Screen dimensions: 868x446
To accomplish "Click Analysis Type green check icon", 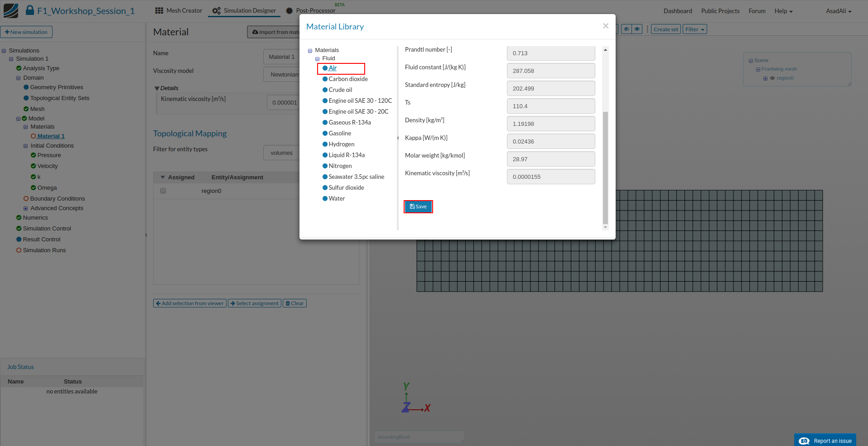I will tap(19, 68).
